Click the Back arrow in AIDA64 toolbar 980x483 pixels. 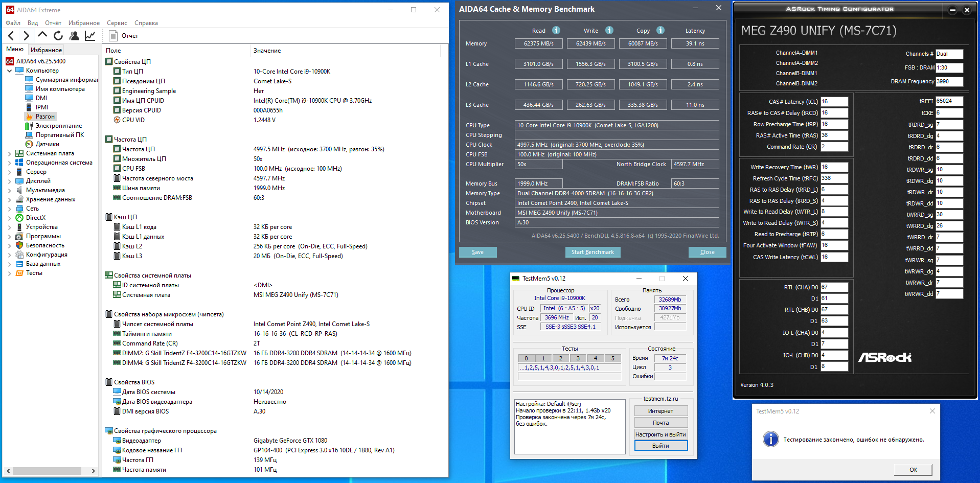pos(11,36)
